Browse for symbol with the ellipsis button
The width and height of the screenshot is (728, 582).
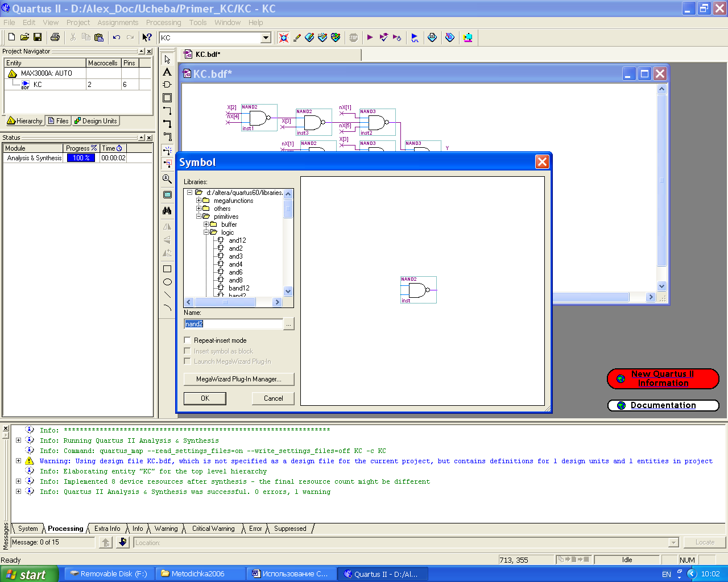(289, 324)
